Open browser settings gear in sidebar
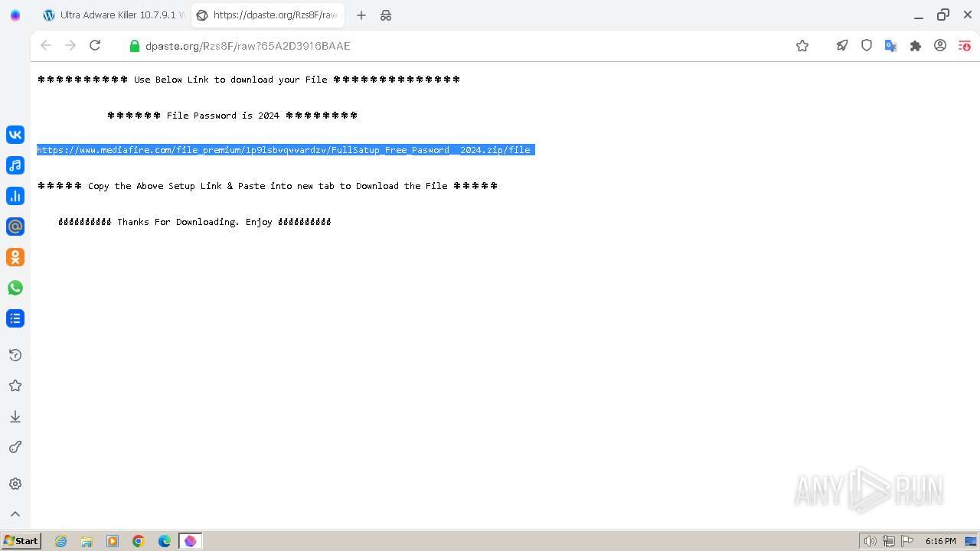This screenshot has width=980, height=551. pyautogui.click(x=15, y=484)
